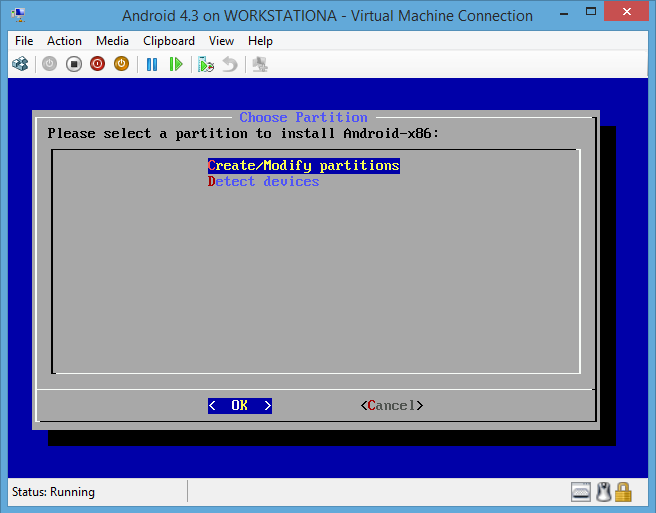Minimize the Virtual Machine Connection window
The height and width of the screenshot is (513, 656).
pos(564,13)
